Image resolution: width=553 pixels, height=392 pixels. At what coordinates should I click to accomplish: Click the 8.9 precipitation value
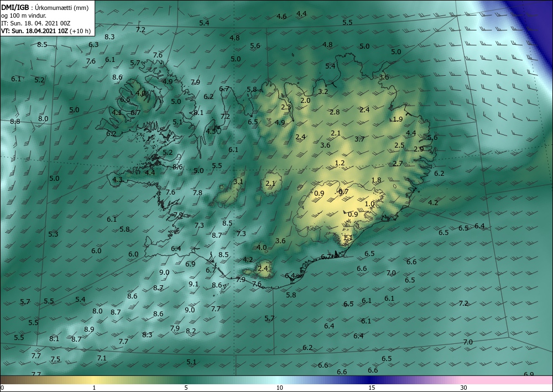[89, 329]
